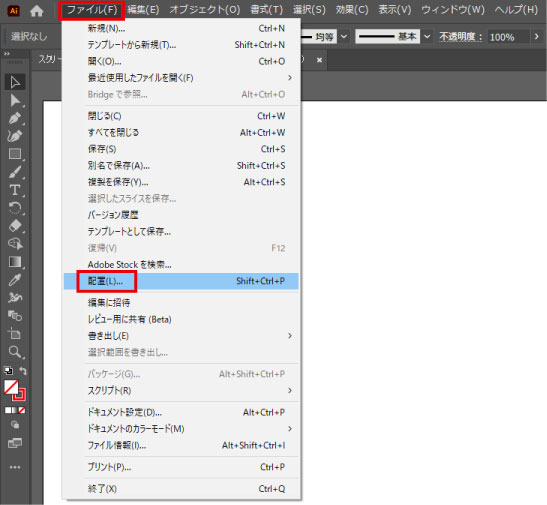Select the Direct Selection tool
Screen dimensions: 547x505
coord(15,100)
